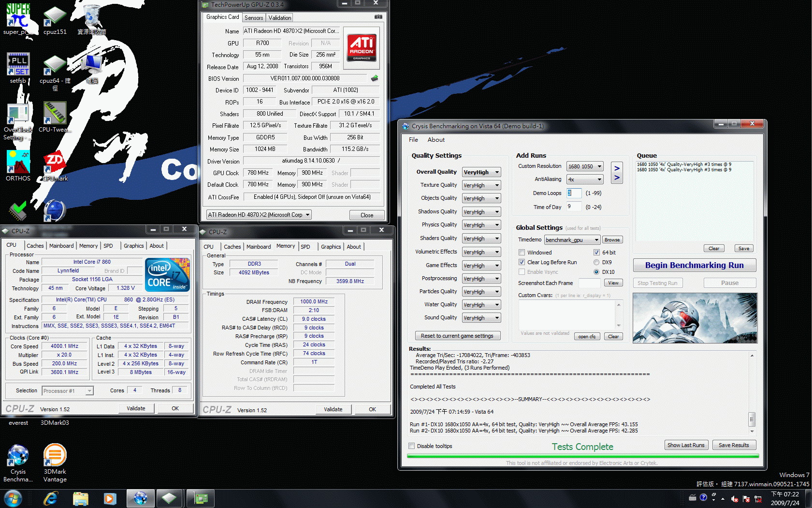The image size is (812, 508).
Task: Click Begin Benchmarking Run
Action: point(695,265)
